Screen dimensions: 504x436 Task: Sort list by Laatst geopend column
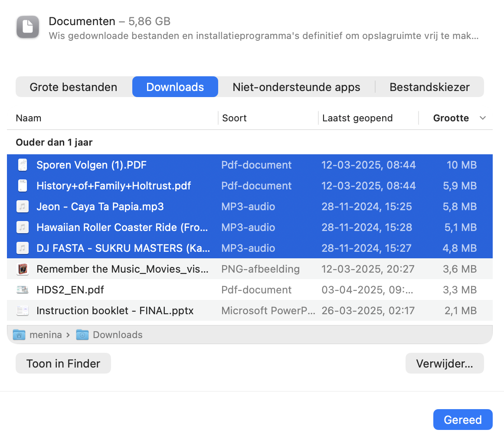357,118
